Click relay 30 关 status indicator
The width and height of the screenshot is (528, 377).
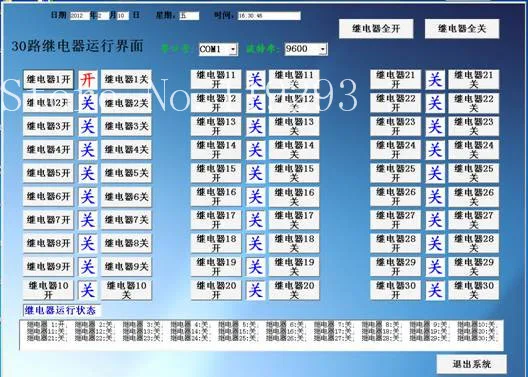coord(435,290)
